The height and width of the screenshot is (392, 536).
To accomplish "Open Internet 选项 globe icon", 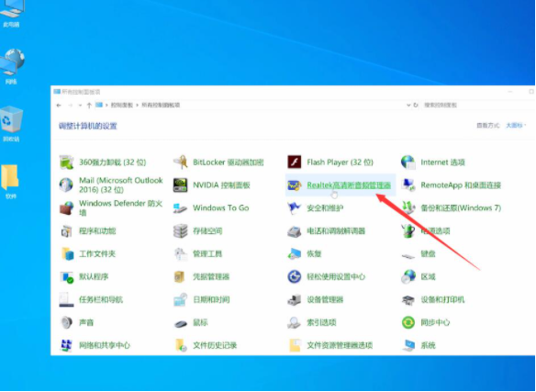I will (408, 162).
